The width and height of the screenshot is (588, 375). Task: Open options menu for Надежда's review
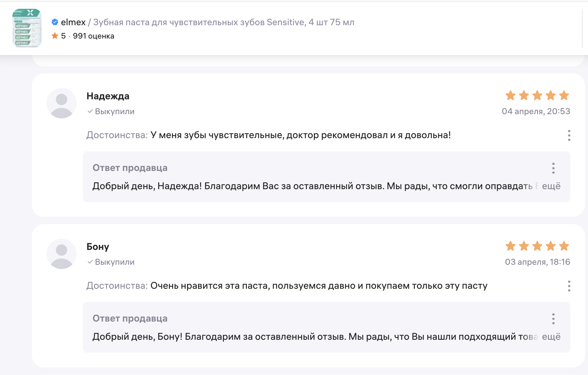(569, 135)
